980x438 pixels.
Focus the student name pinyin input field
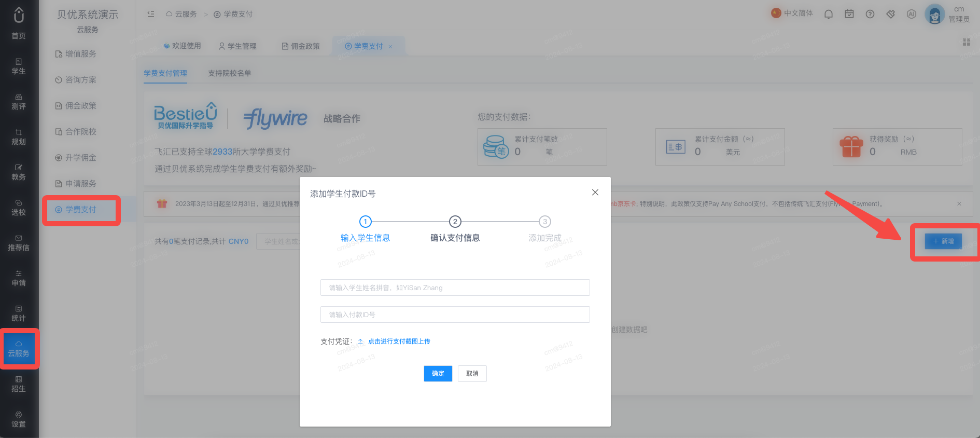(x=455, y=288)
